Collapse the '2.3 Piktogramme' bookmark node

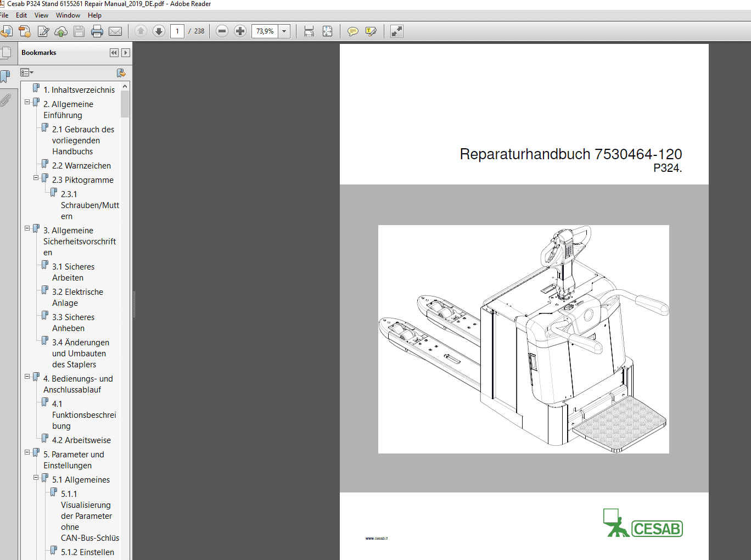[36, 178]
